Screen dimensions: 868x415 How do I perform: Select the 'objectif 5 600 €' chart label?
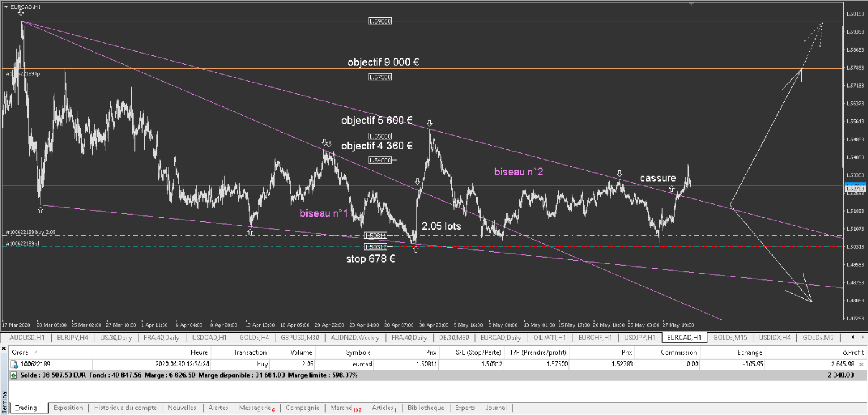(x=377, y=121)
